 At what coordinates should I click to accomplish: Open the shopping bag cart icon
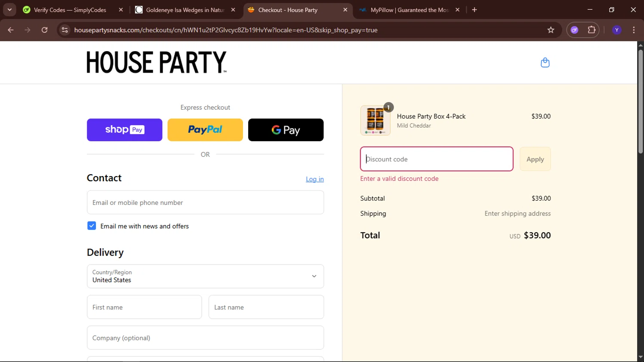click(545, 63)
